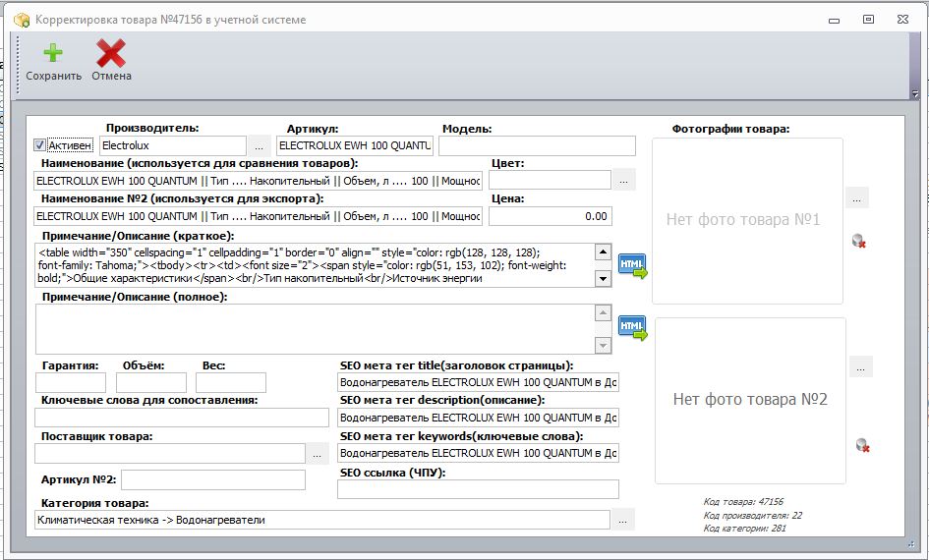Click the Код категории: 281 text
Image resolution: width=929 pixels, height=560 pixels.
pos(744,529)
